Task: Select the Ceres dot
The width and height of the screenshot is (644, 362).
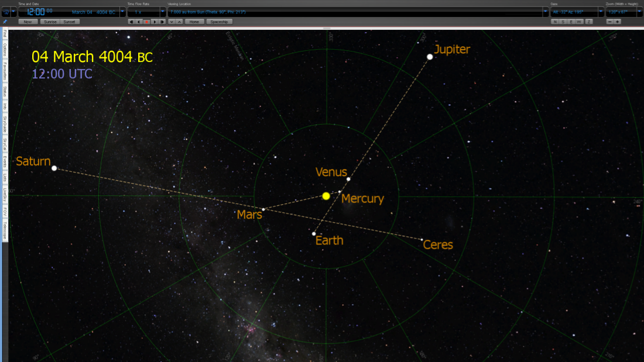Action: point(422,240)
